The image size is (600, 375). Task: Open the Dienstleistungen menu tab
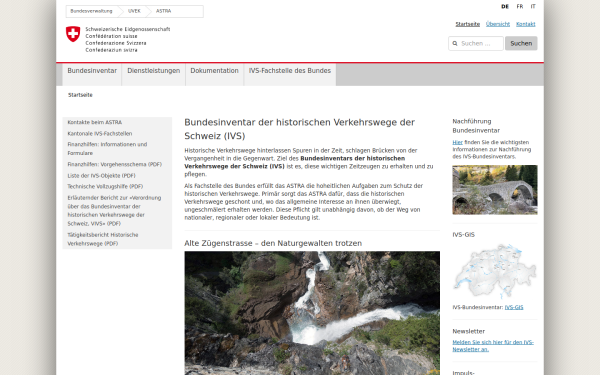pos(154,74)
